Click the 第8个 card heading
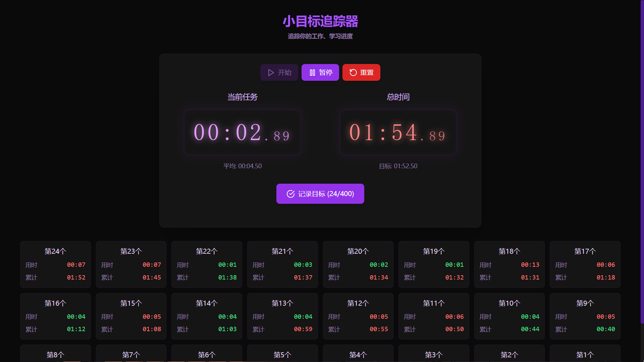 55,355
